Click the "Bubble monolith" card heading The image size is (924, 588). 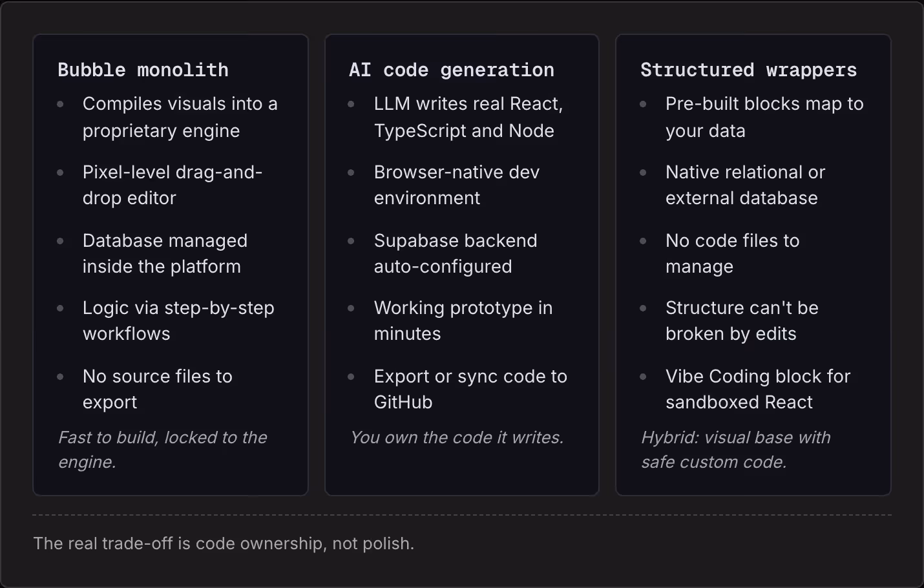[x=143, y=70]
